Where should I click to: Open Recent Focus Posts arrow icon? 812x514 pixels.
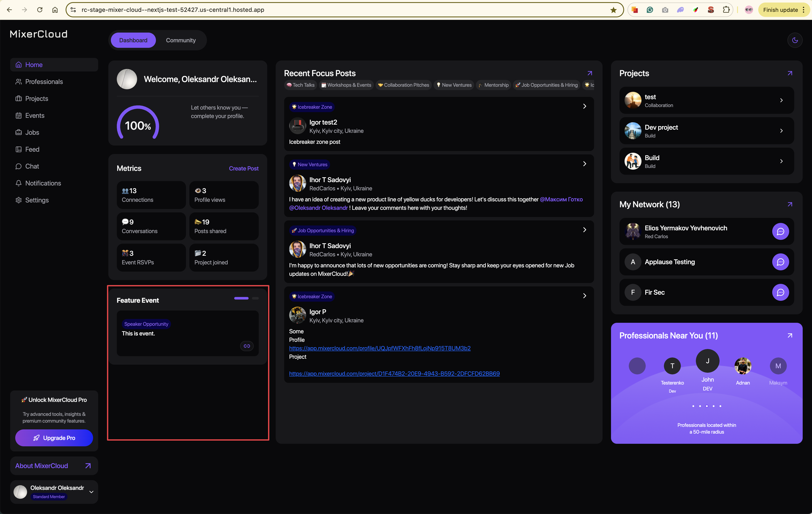(589, 73)
